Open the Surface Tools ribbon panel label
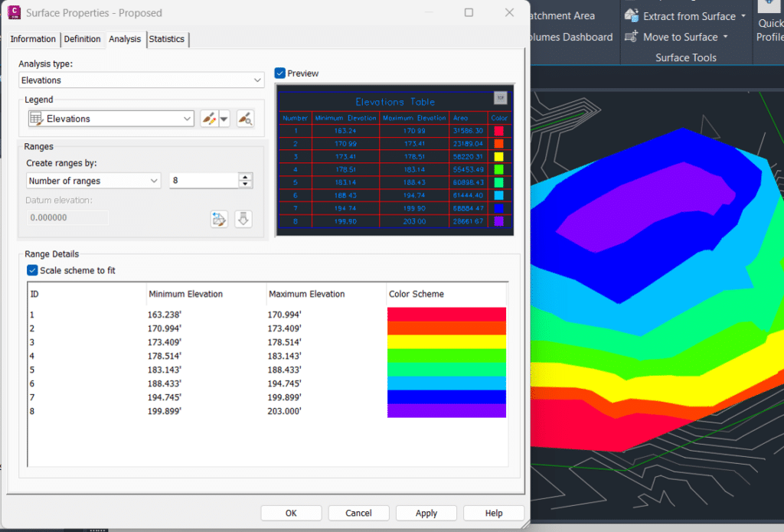The image size is (784, 532). [x=685, y=57]
